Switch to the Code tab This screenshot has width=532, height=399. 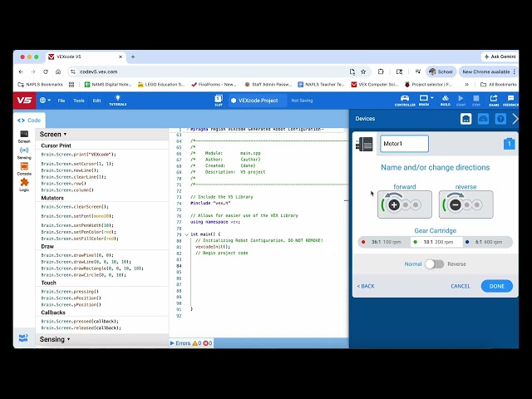tap(29, 120)
